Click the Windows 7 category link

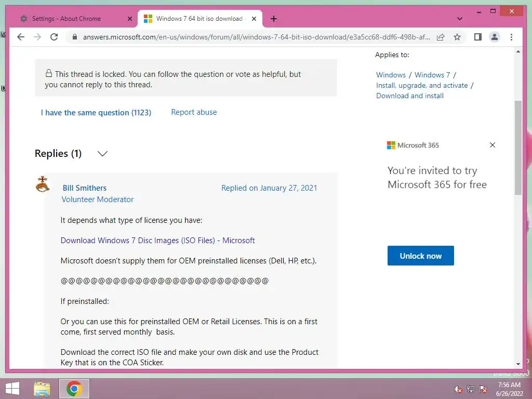[x=432, y=75]
